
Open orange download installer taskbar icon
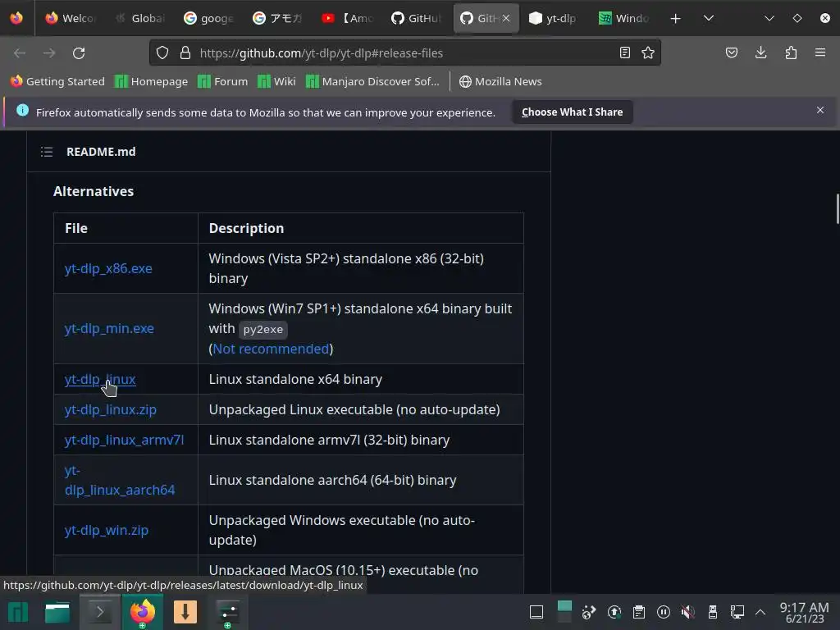click(185, 612)
